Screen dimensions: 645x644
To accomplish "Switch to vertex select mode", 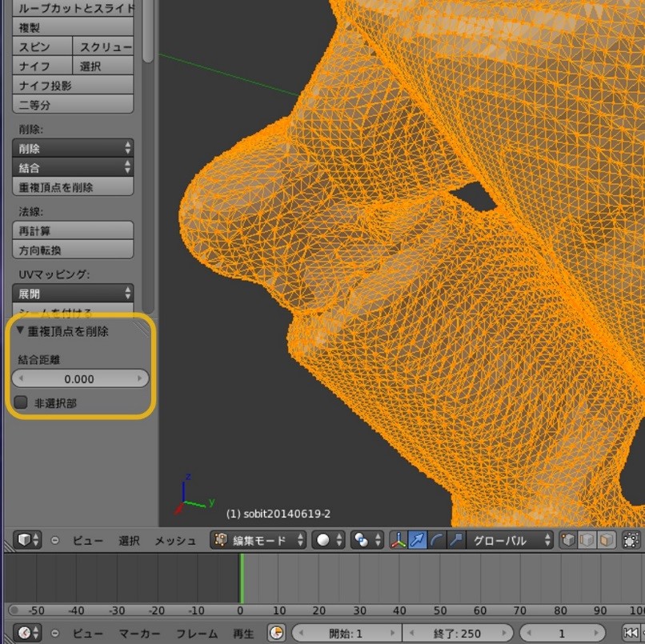I will pyautogui.click(x=568, y=540).
